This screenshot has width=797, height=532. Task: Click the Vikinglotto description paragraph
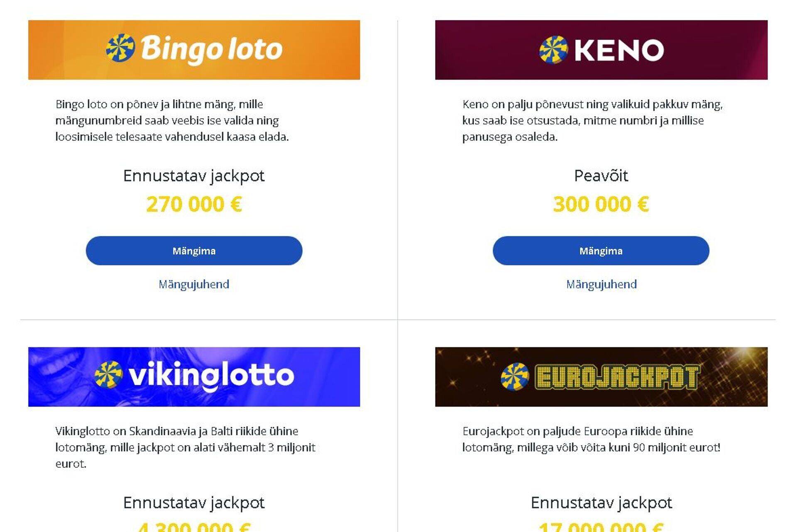point(185,447)
